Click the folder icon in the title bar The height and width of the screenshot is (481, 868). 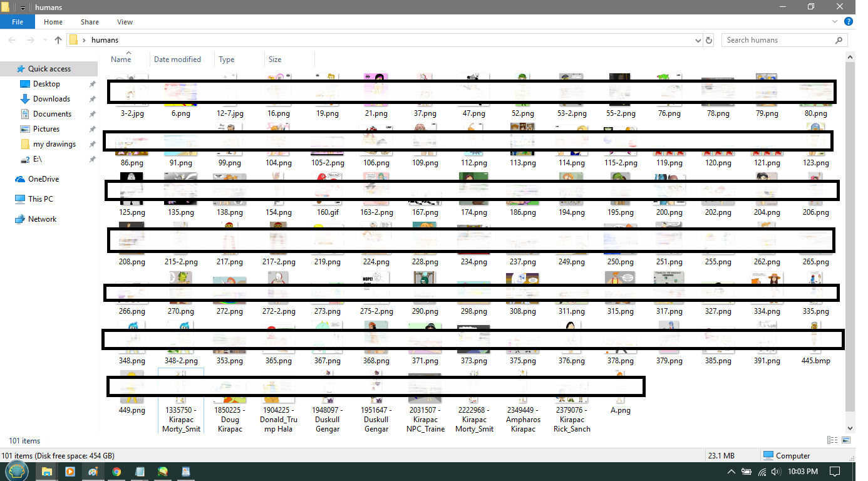pyautogui.click(x=6, y=7)
